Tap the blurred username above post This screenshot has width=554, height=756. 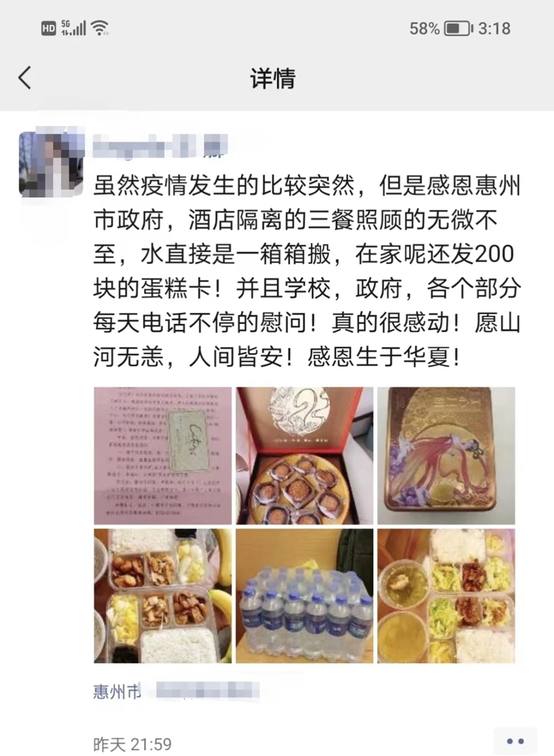point(160,145)
